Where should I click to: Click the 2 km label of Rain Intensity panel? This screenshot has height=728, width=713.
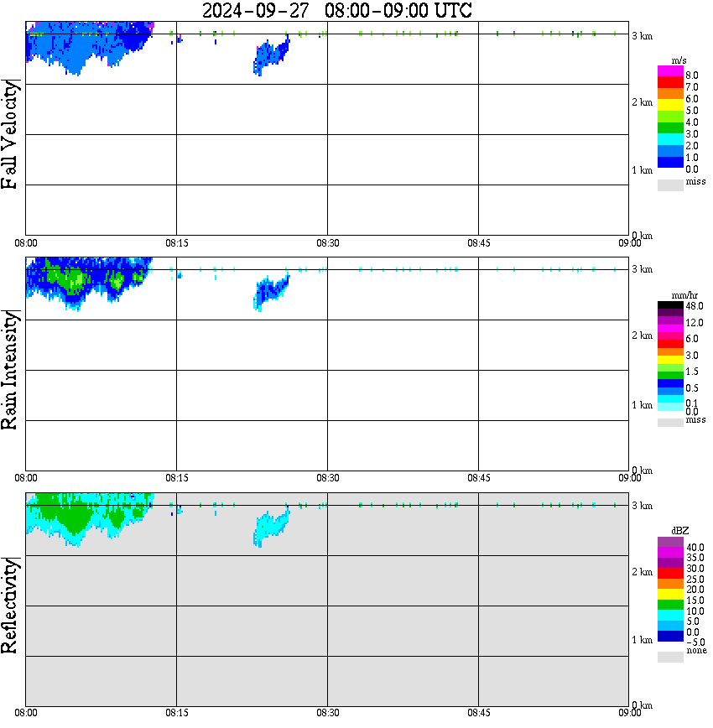pos(642,335)
